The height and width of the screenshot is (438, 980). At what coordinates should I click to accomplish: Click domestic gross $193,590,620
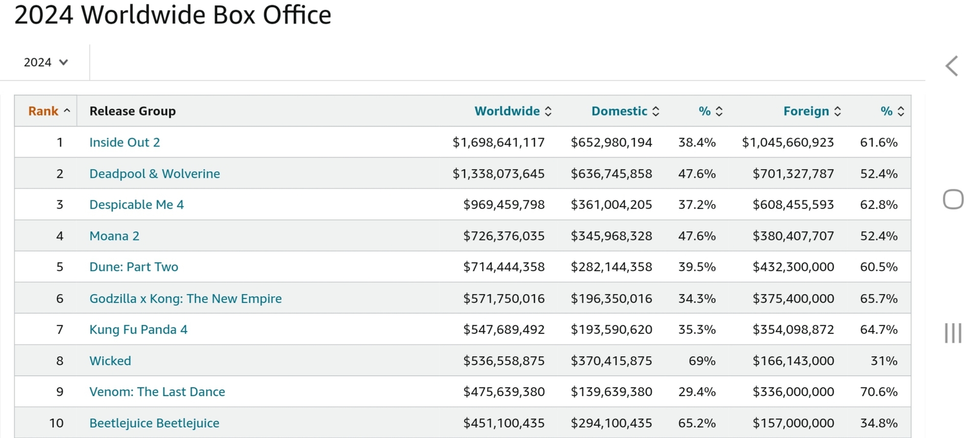click(611, 330)
